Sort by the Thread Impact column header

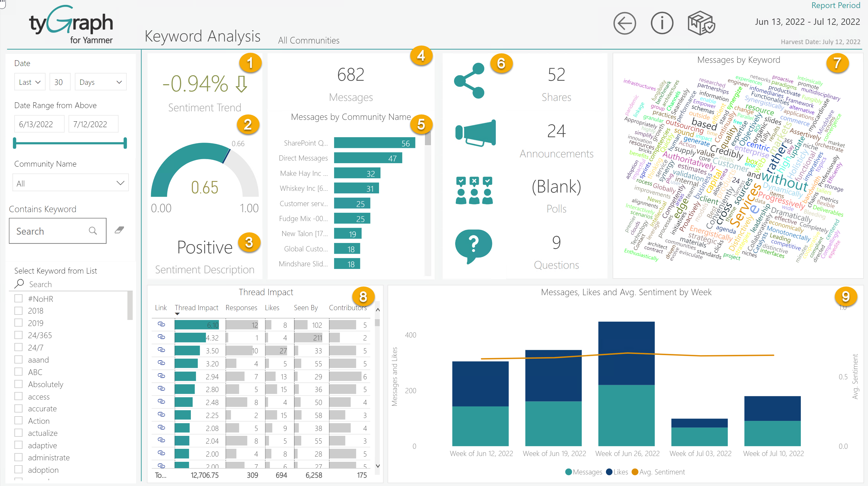(x=196, y=308)
